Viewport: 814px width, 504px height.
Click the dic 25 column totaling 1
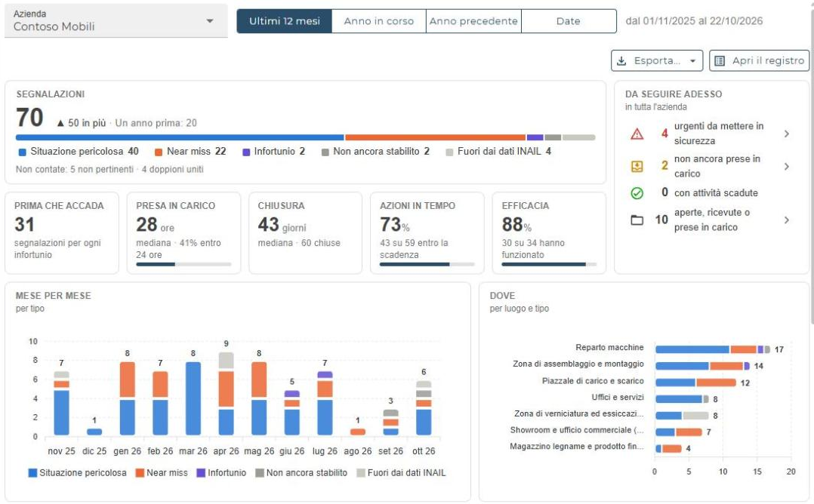pos(94,432)
